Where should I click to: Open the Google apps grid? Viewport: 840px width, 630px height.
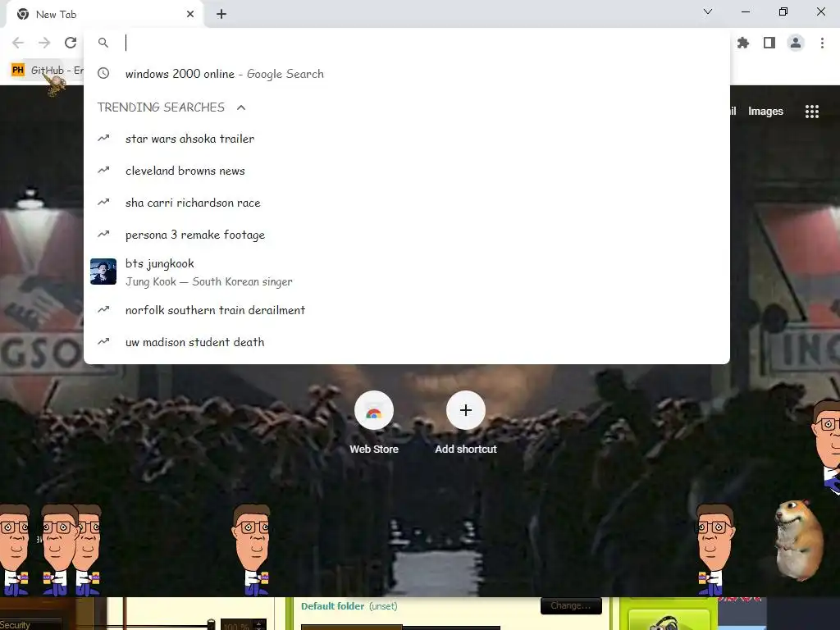point(812,112)
